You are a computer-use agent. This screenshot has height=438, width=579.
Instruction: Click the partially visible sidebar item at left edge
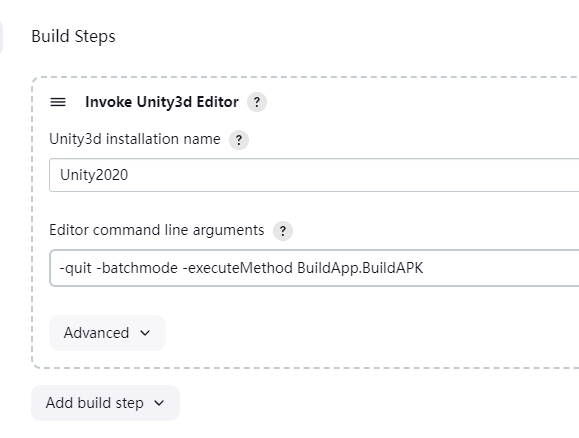pyautogui.click(x=1, y=37)
